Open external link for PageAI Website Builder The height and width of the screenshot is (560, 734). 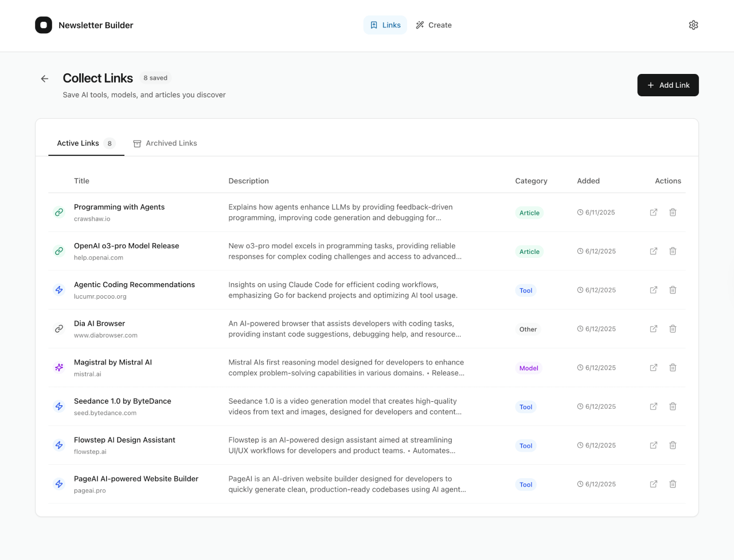point(653,484)
